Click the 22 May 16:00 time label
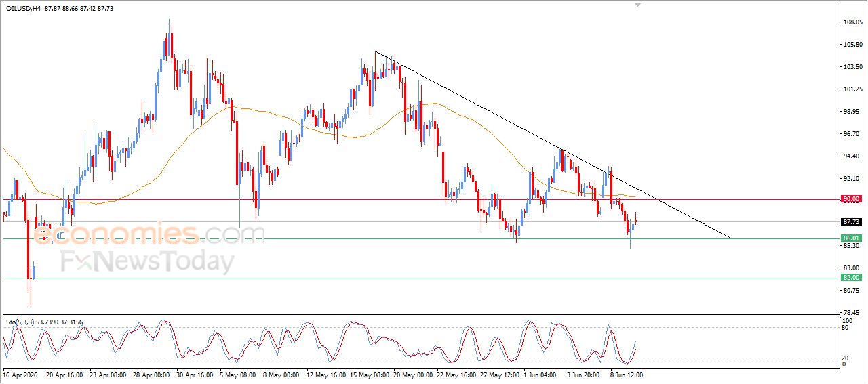 455,374
